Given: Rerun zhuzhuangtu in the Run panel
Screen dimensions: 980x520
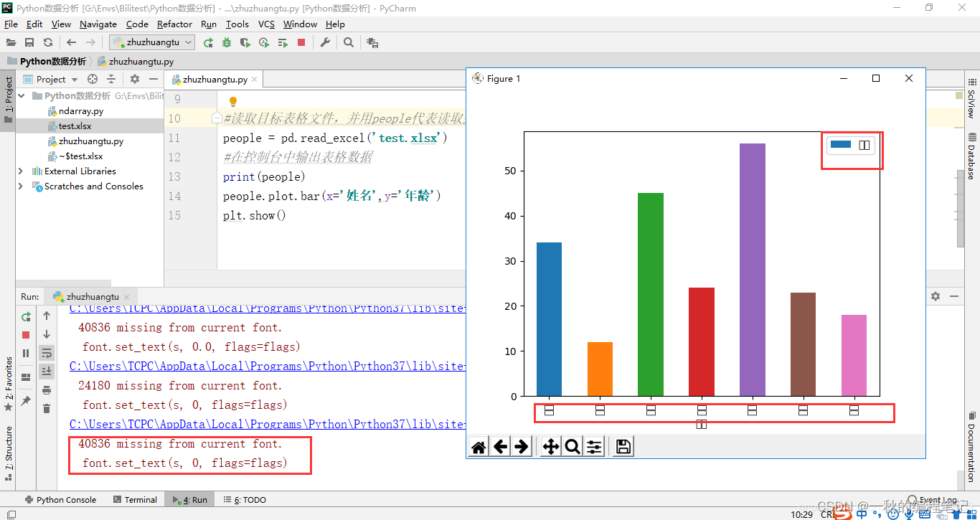Looking at the screenshot, I should [26, 316].
